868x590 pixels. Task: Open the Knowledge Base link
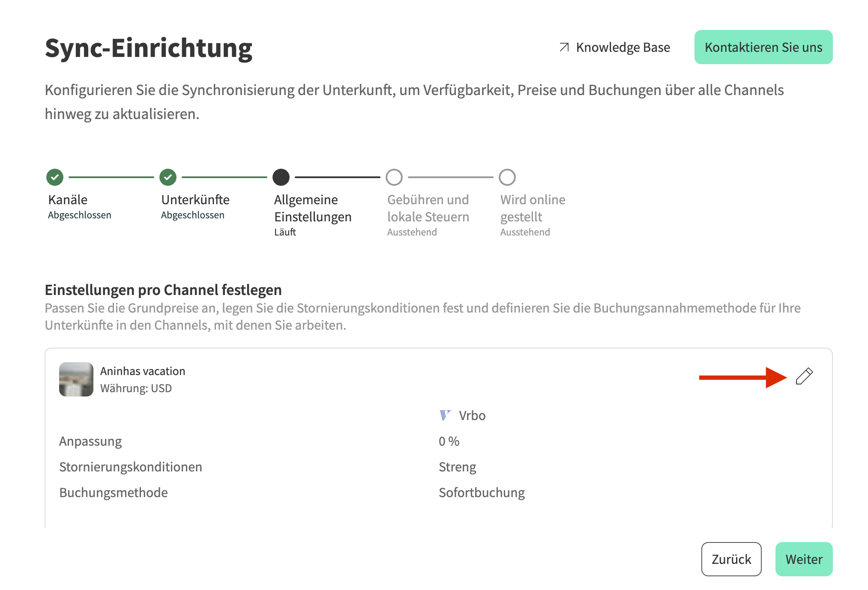pyautogui.click(x=623, y=47)
